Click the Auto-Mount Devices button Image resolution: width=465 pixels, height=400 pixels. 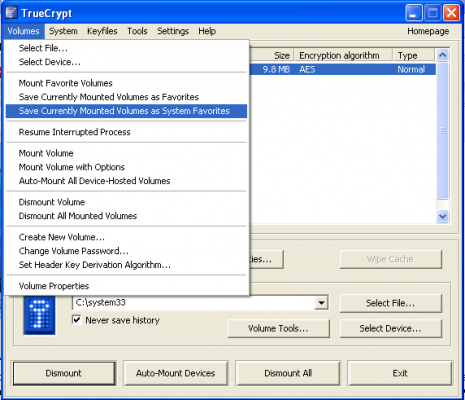point(176,373)
